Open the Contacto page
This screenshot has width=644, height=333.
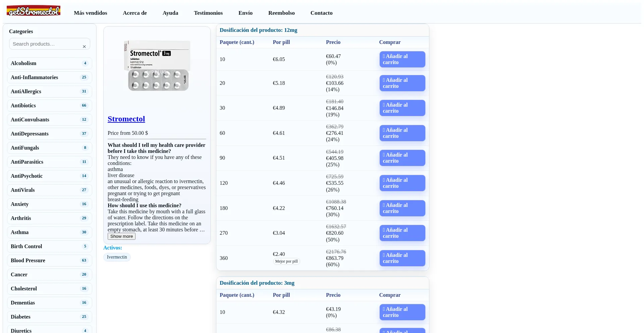click(321, 13)
